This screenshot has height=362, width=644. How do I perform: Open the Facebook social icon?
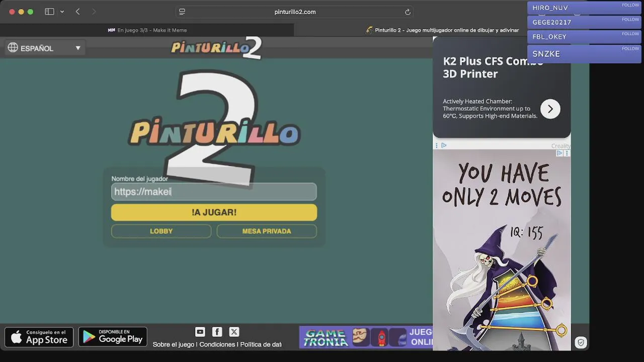tap(217, 332)
